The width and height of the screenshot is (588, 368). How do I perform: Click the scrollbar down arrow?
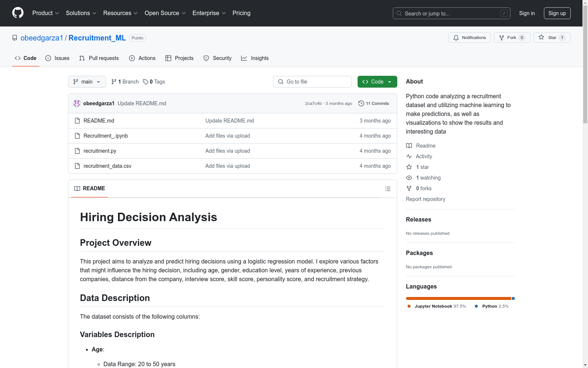tap(585, 365)
